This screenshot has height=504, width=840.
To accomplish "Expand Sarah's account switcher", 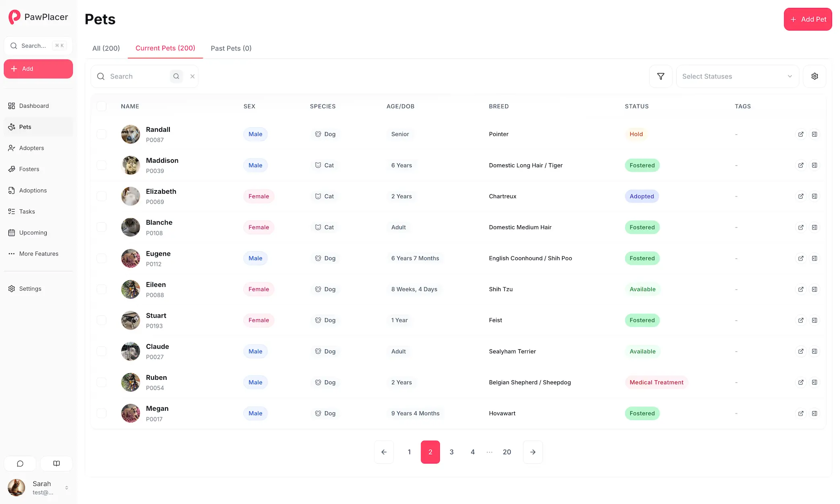I will tap(66, 488).
